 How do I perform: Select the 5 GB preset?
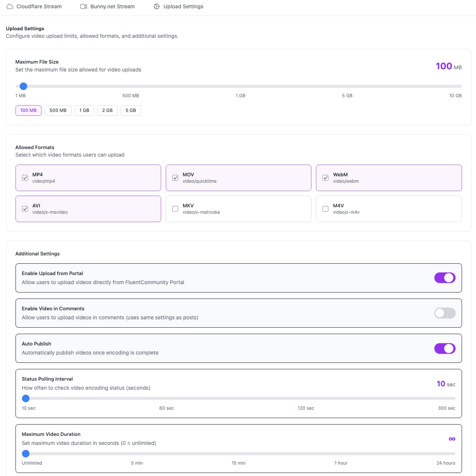coord(131,110)
